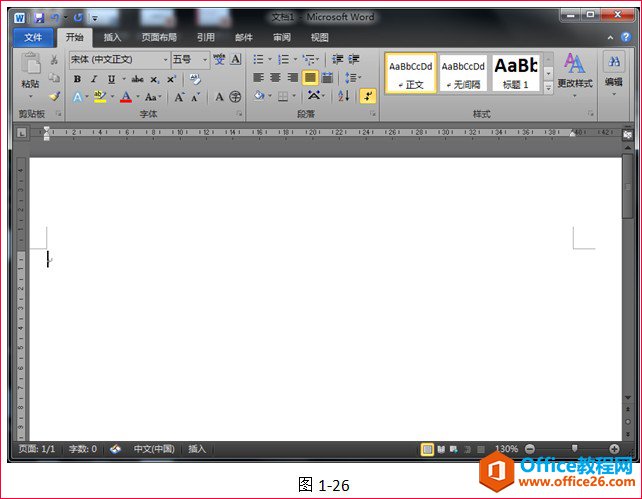
Task: Open the font name dropdown 宋体
Action: point(119,60)
